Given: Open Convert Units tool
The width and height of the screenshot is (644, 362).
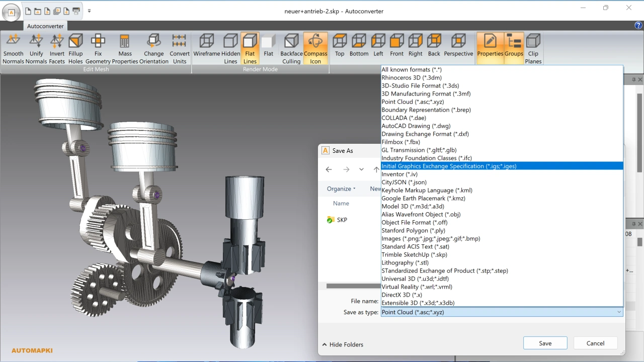Looking at the screenshot, I should point(180,49).
